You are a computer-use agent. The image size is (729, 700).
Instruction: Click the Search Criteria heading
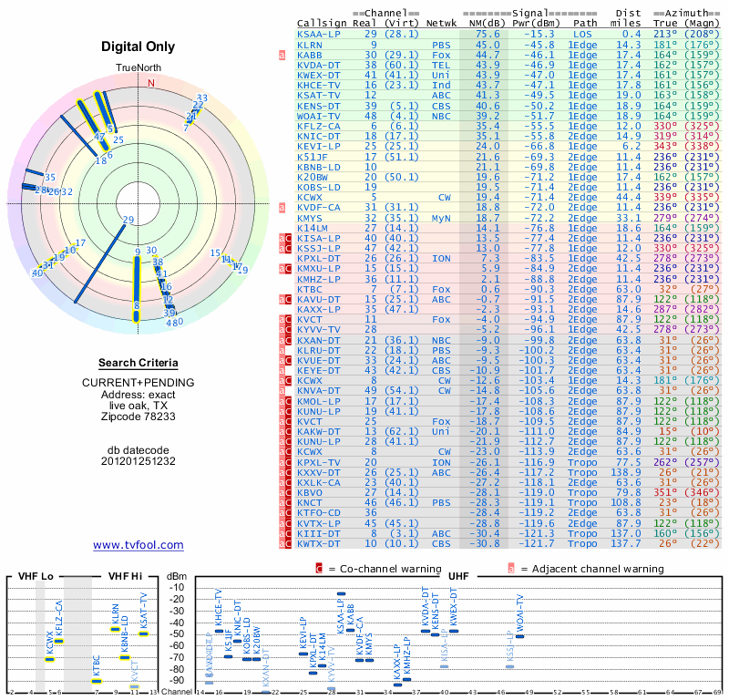139,363
